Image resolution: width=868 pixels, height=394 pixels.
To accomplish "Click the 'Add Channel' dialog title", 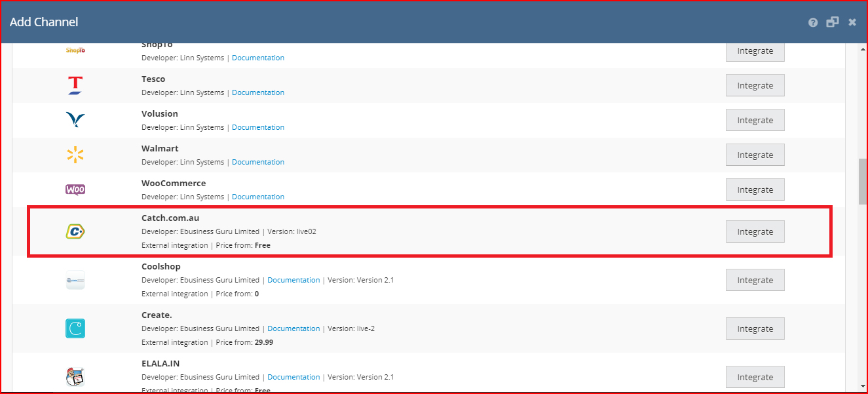I will (x=44, y=22).
